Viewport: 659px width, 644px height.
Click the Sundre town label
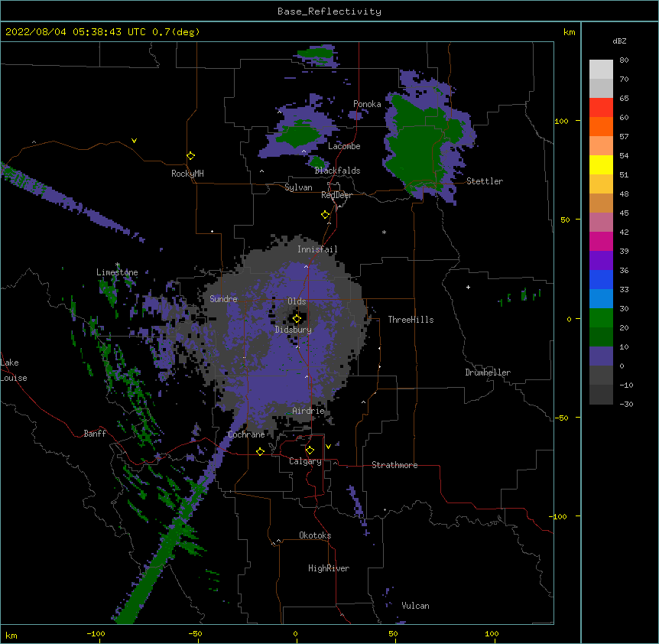(x=223, y=299)
